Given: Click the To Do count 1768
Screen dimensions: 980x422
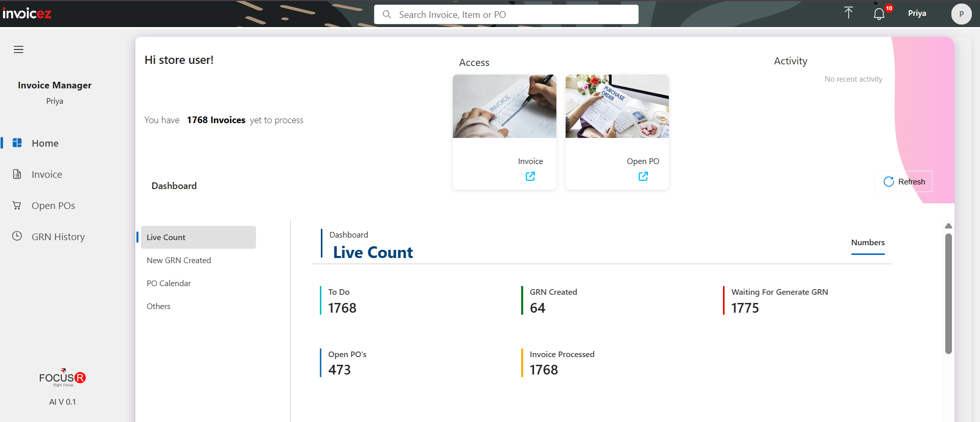Looking at the screenshot, I should coord(342,308).
